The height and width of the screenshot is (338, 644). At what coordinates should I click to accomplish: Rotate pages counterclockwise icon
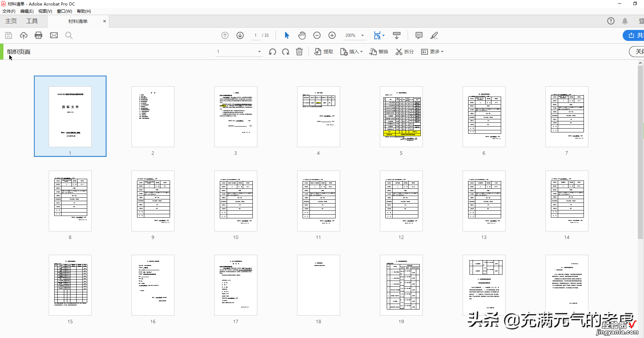tap(272, 52)
